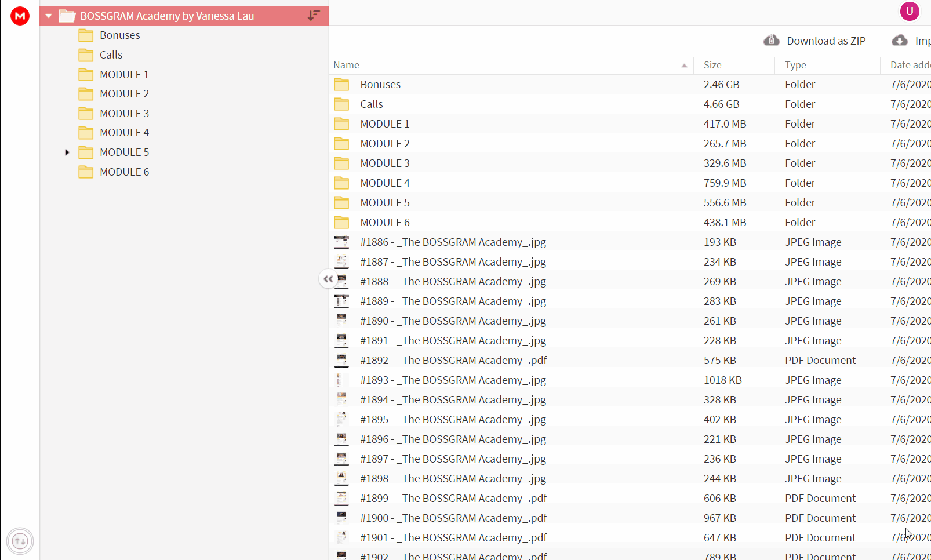The width and height of the screenshot is (931, 560).
Task: Sort the list by Type column
Action: [795, 65]
